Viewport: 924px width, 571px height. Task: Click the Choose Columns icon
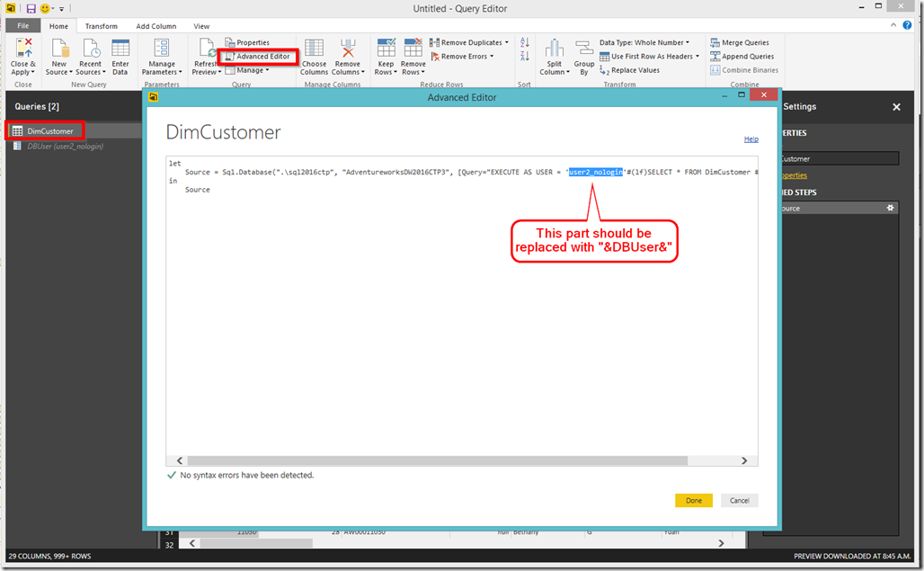click(x=314, y=48)
